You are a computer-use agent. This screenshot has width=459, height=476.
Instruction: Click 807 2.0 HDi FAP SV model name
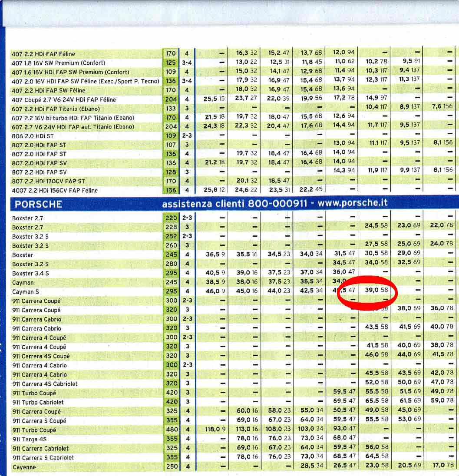pyautogui.click(x=39, y=163)
